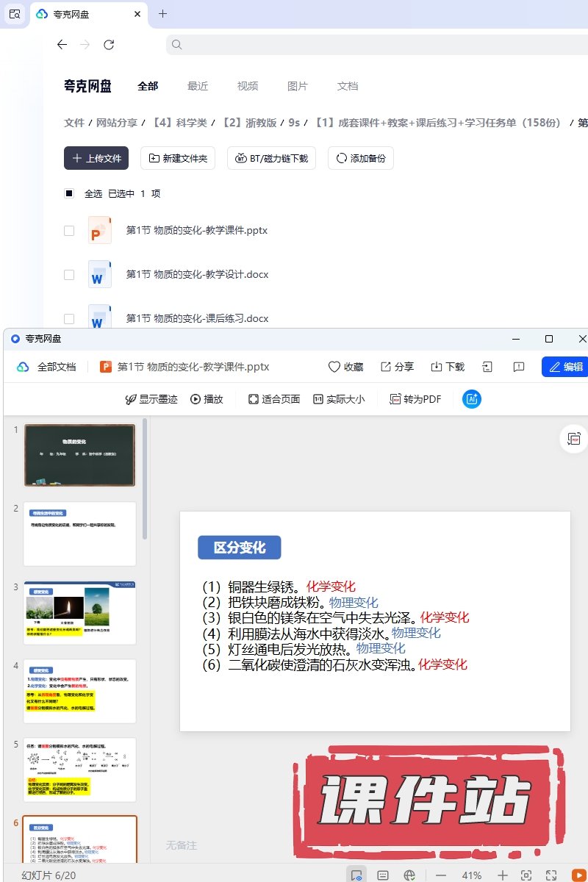Zoom out with the minus icon

tap(441, 875)
